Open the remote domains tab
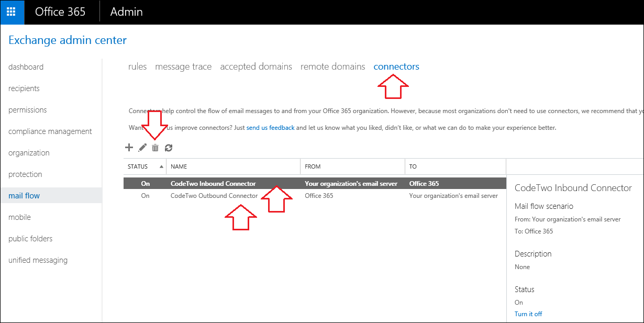 coord(332,66)
